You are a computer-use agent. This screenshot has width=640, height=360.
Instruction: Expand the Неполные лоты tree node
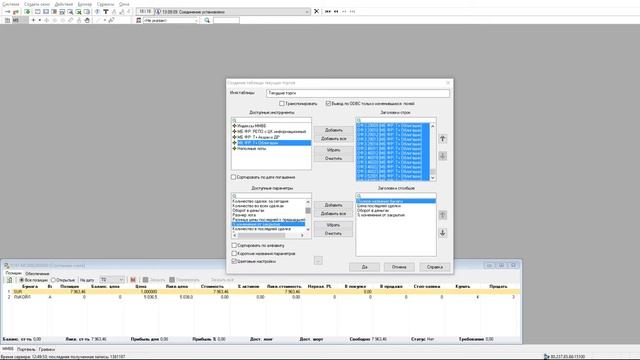pos(234,149)
